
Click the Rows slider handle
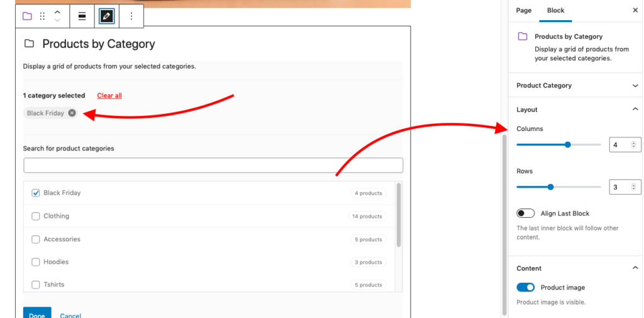coord(551,187)
